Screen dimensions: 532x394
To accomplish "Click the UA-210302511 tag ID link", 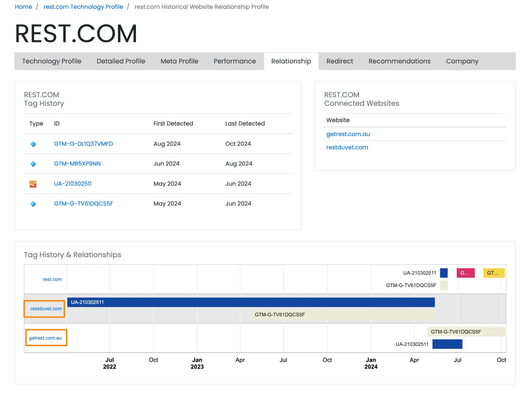I will [73, 184].
